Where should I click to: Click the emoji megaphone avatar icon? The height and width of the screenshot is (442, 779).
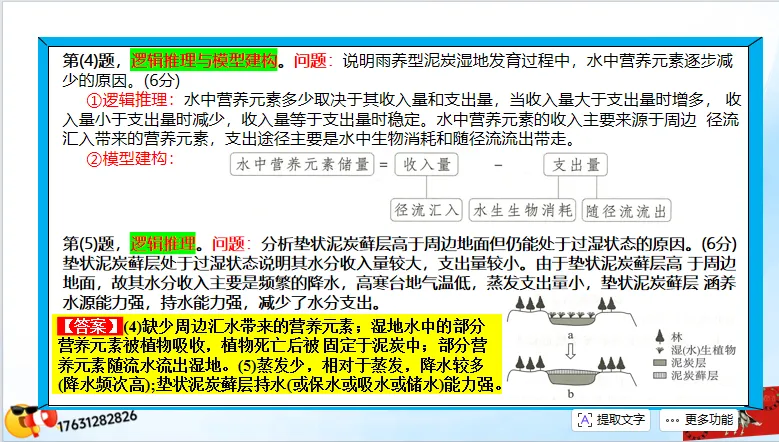pos(30,422)
